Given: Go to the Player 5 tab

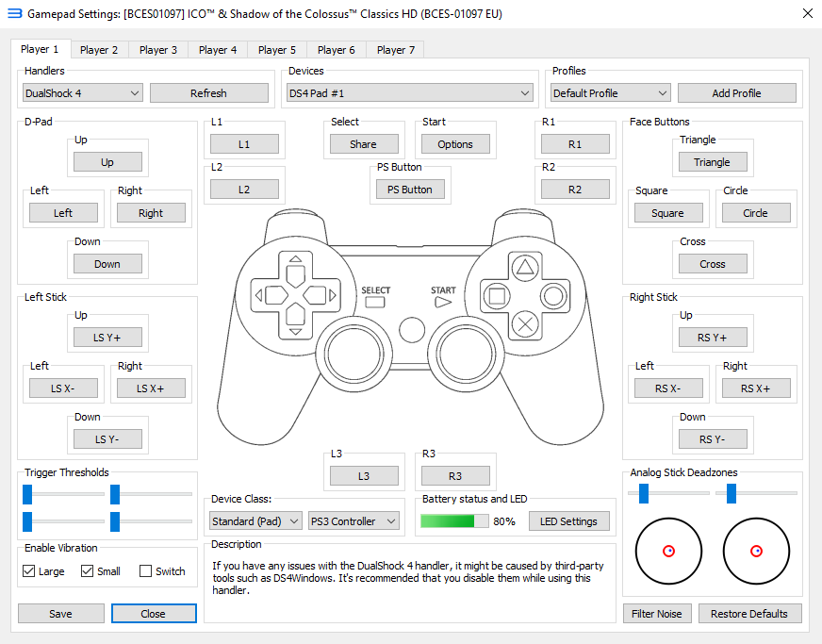Looking at the screenshot, I should point(277,50).
